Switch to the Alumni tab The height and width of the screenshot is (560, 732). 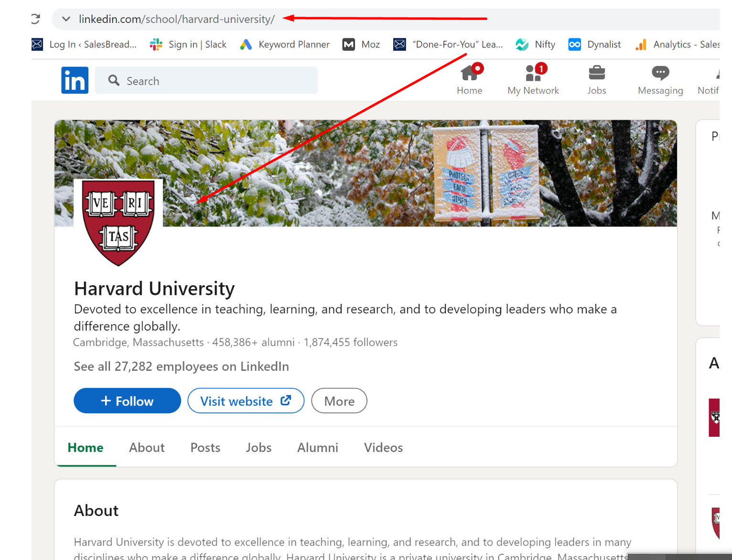point(318,448)
